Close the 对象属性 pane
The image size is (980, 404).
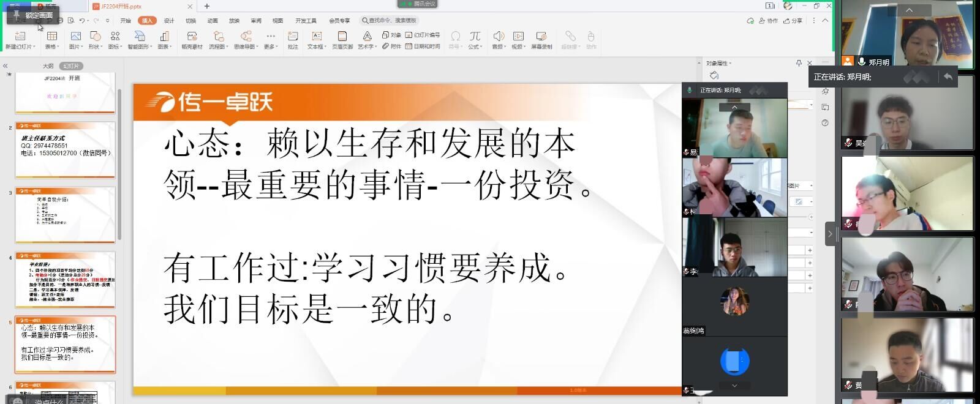coord(810,63)
